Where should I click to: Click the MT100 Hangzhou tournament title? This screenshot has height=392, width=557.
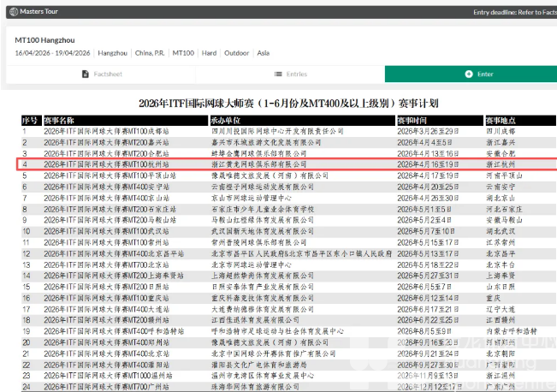(44, 40)
